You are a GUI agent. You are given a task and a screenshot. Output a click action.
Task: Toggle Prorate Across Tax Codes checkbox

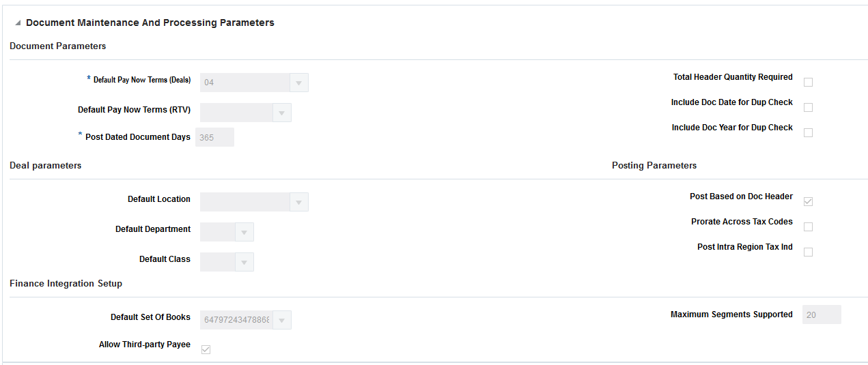click(809, 227)
